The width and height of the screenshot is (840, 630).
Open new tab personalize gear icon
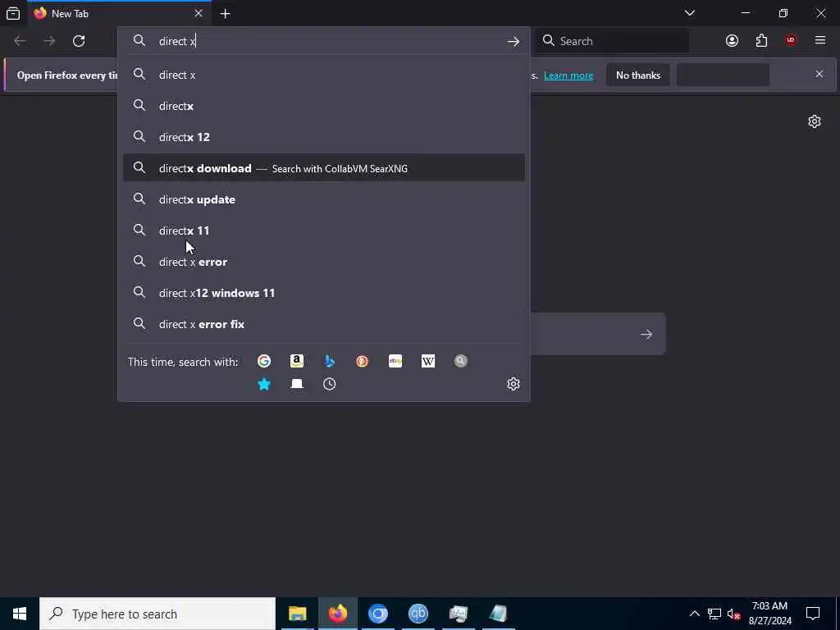click(x=815, y=121)
